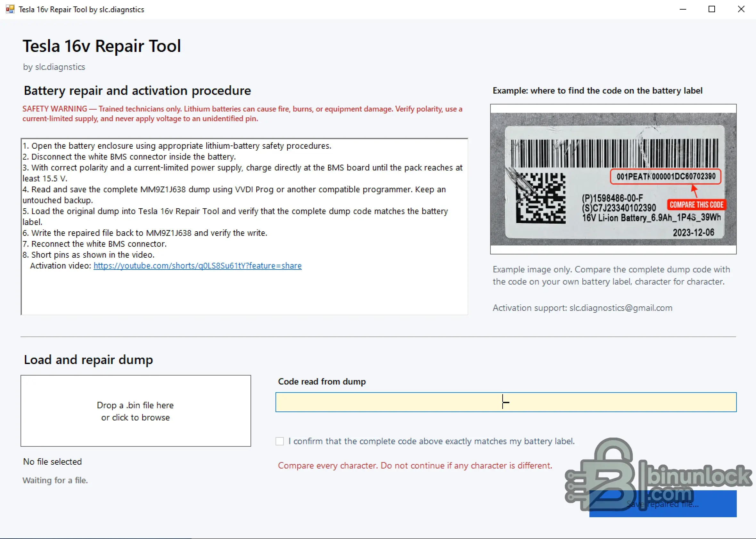The width and height of the screenshot is (756, 539).
Task: Click the Save repaired file button
Action: coord(663,504)
